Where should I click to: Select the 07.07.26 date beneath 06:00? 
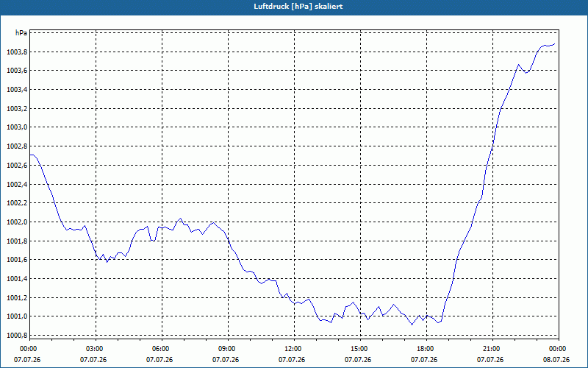coord(159,360)
